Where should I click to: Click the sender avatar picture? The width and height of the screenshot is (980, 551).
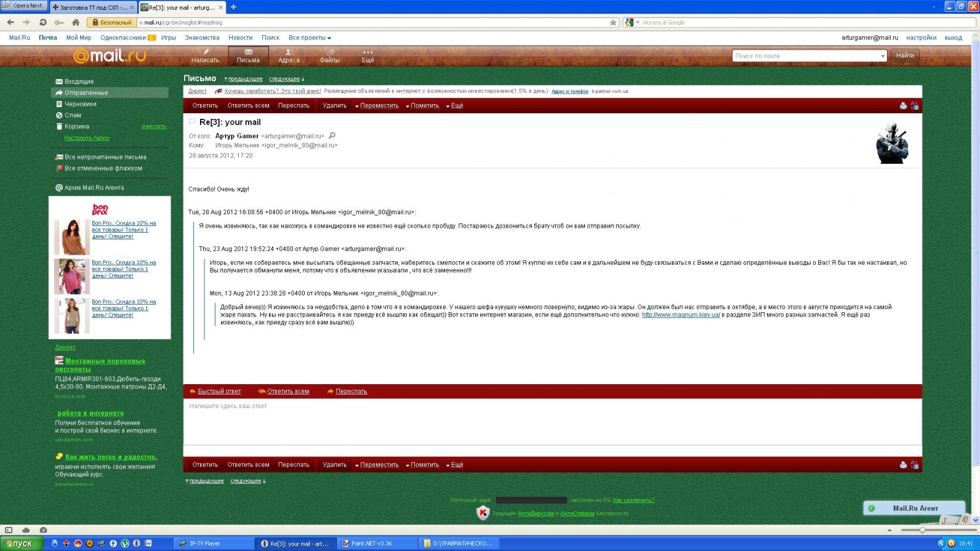(x=892, y=142)
